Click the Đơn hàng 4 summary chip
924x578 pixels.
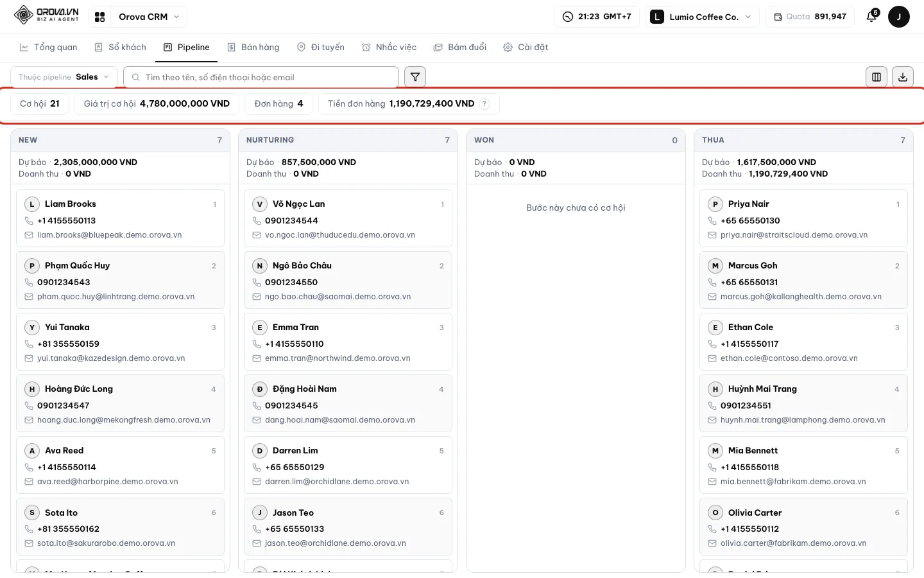[x=278, y=104]
